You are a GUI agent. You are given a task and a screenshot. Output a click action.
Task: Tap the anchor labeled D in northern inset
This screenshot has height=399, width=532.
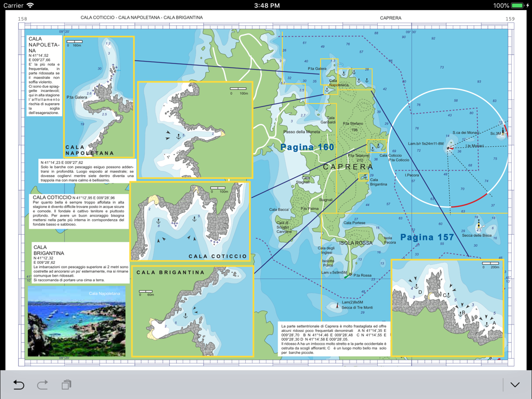point(417,287)
